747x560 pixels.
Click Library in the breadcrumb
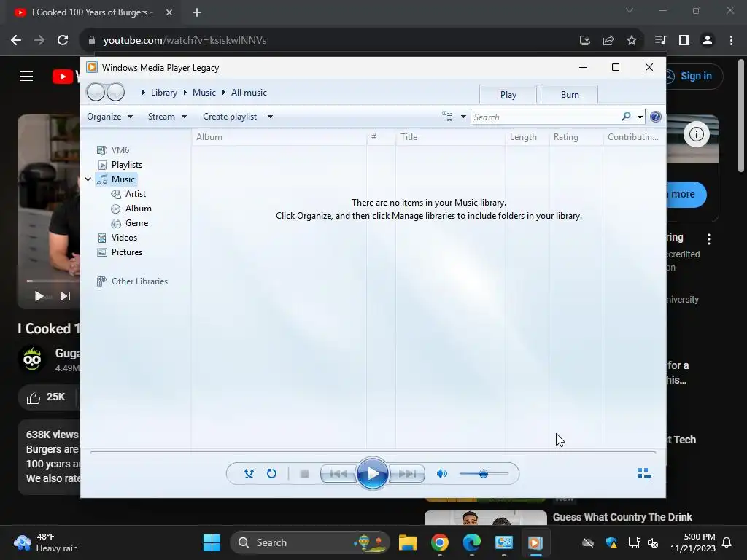pyautogui.click(x=164, y=93)
